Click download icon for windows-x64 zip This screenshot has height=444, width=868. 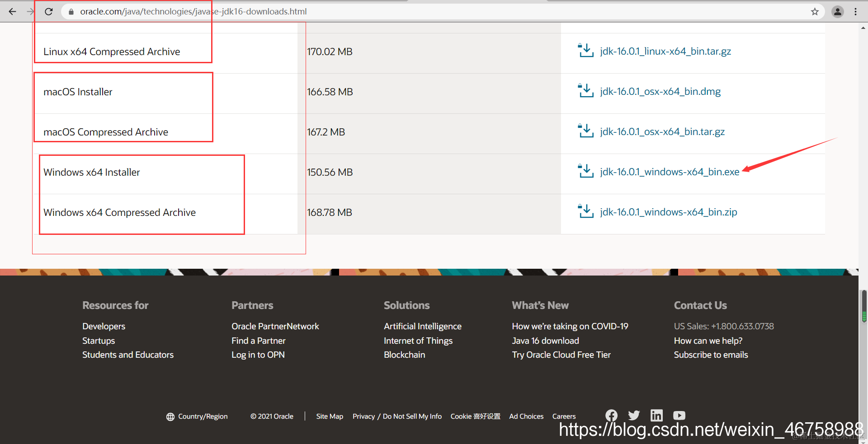[586, 211]
